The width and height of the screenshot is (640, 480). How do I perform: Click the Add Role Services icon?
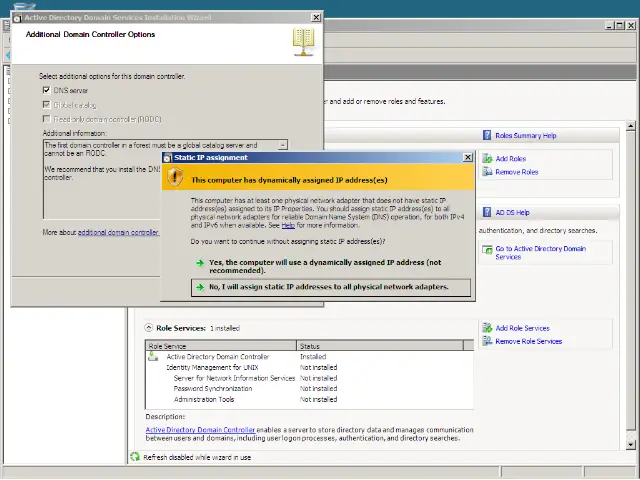pyautogui.click(x=487, y=327)
